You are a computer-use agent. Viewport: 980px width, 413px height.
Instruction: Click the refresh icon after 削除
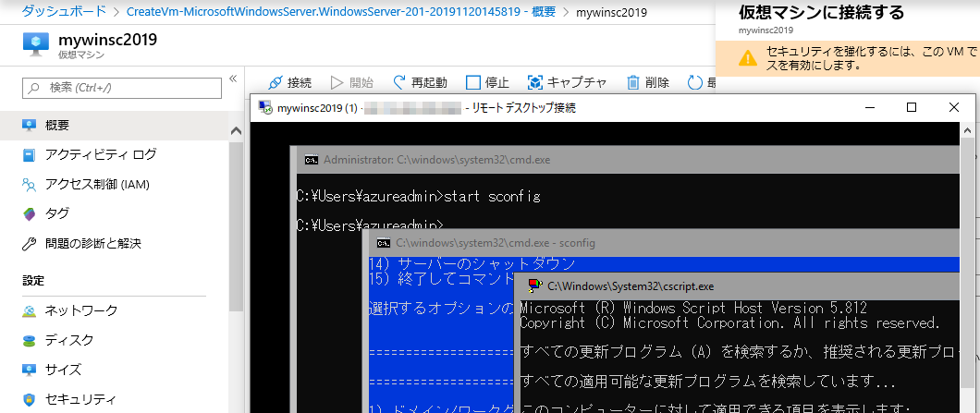(695, 82)
